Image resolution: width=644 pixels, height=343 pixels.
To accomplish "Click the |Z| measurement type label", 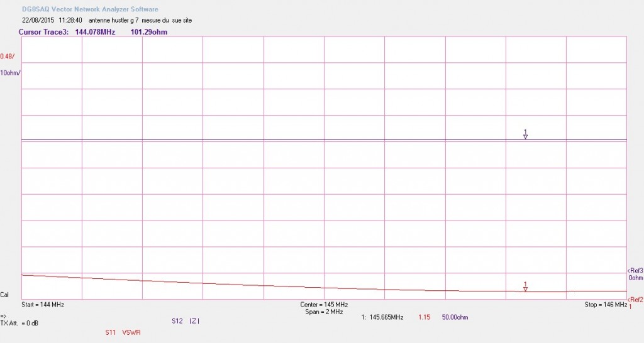I will 194,321.
